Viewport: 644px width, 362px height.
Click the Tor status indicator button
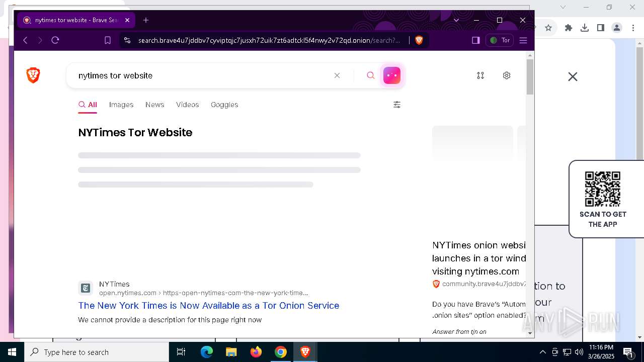pos(500,40)
